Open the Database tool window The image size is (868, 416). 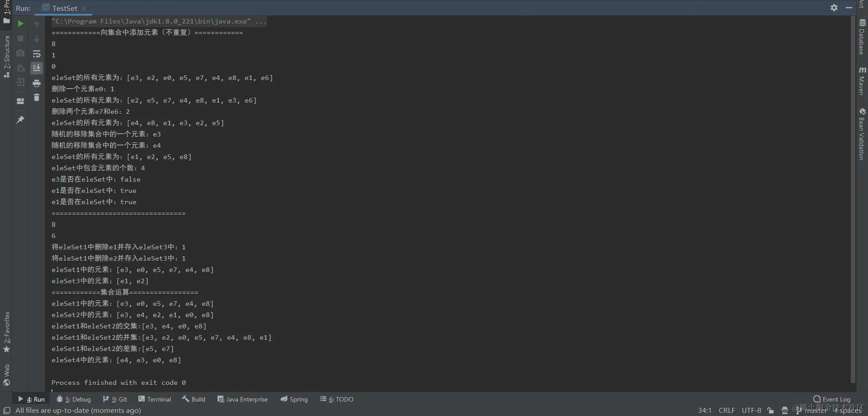point(862,37)
